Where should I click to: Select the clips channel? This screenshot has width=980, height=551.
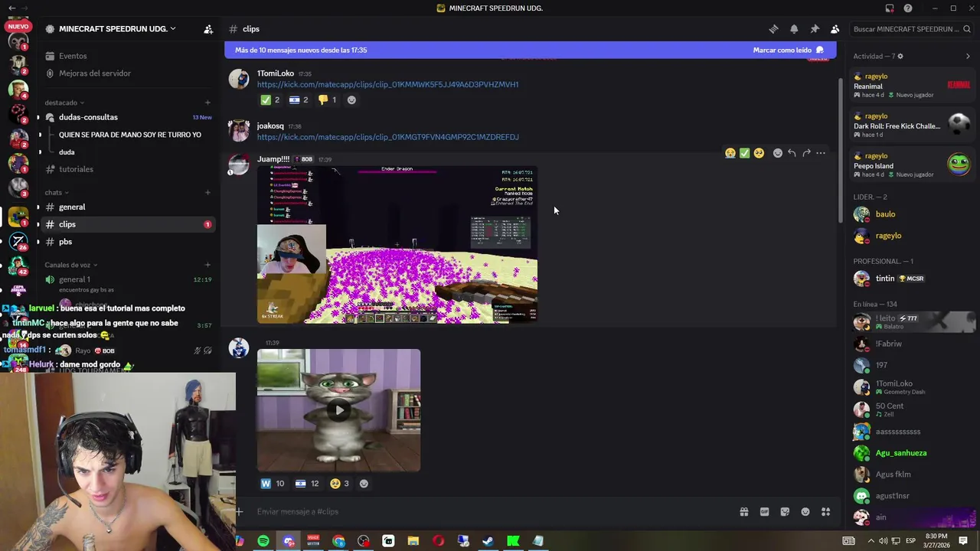pyautogui.click(x=127, y=224)
